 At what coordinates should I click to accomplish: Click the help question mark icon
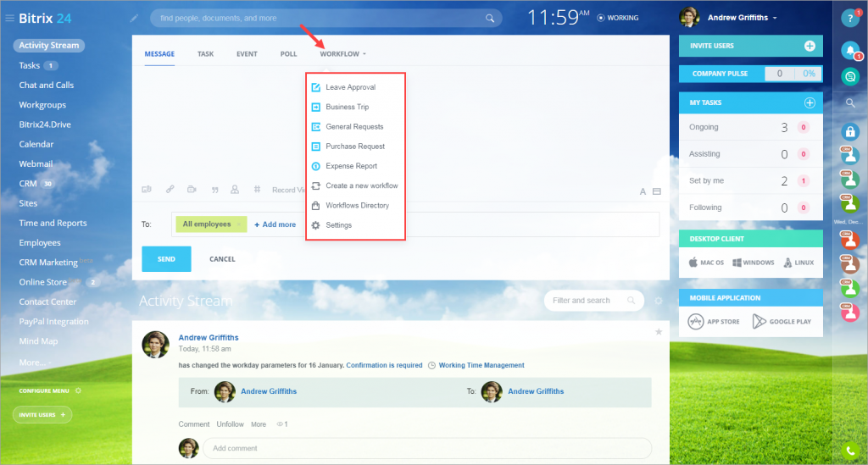(849, 19)
